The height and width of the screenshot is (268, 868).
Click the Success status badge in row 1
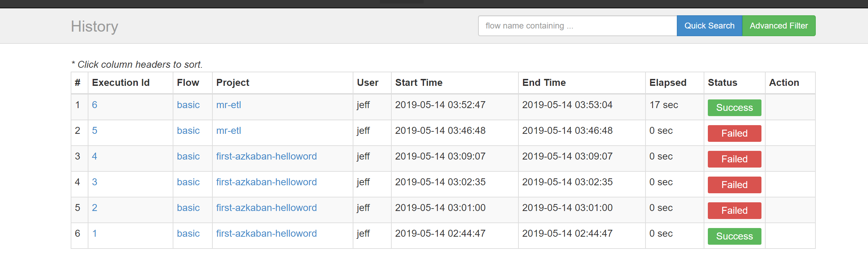[x=734, y=108]
